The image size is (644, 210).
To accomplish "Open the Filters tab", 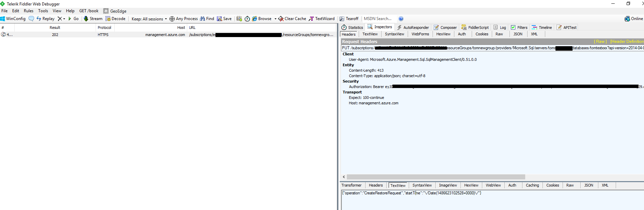I will [x=519, y=28].
